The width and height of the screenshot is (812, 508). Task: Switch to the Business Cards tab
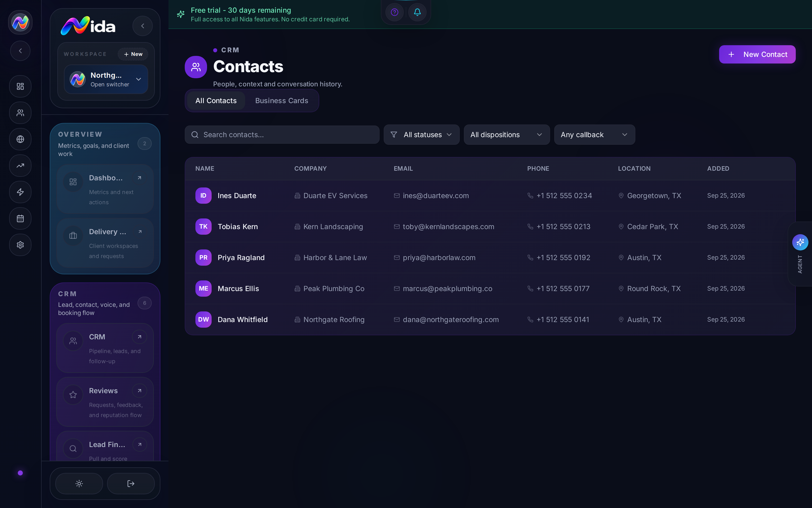(281, 101)
